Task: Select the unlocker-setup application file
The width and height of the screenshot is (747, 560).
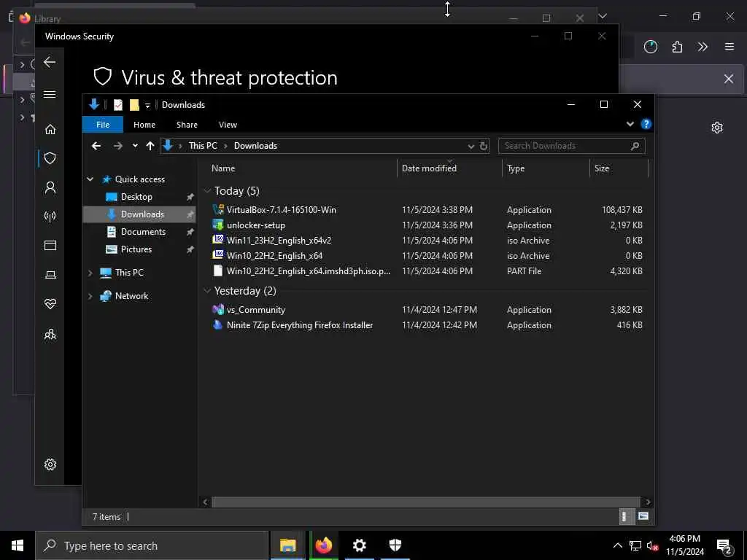Action: [256, 225]
